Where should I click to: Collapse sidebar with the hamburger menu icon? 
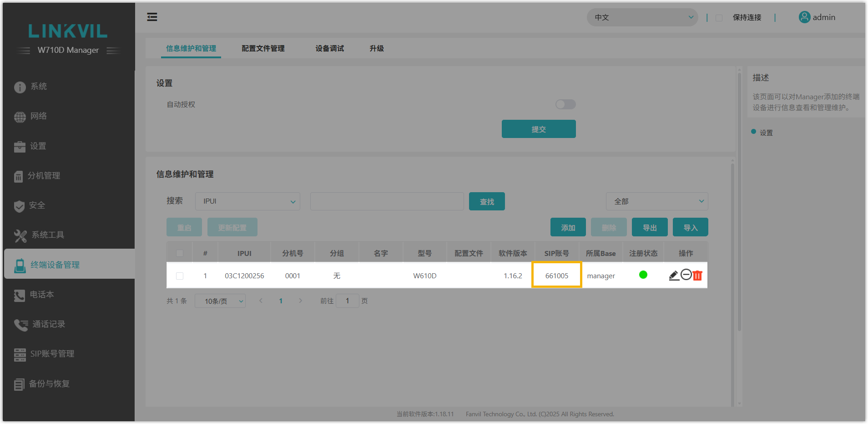[152, 17]
